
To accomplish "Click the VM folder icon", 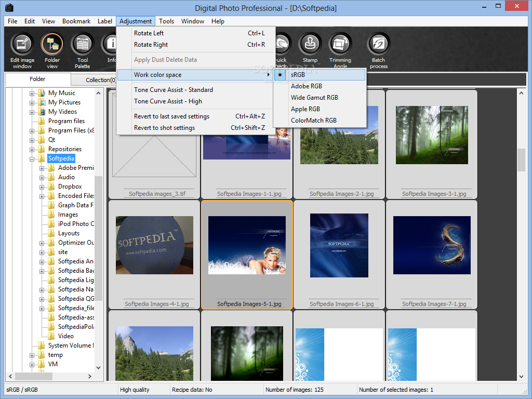I will tap(42, 364).
